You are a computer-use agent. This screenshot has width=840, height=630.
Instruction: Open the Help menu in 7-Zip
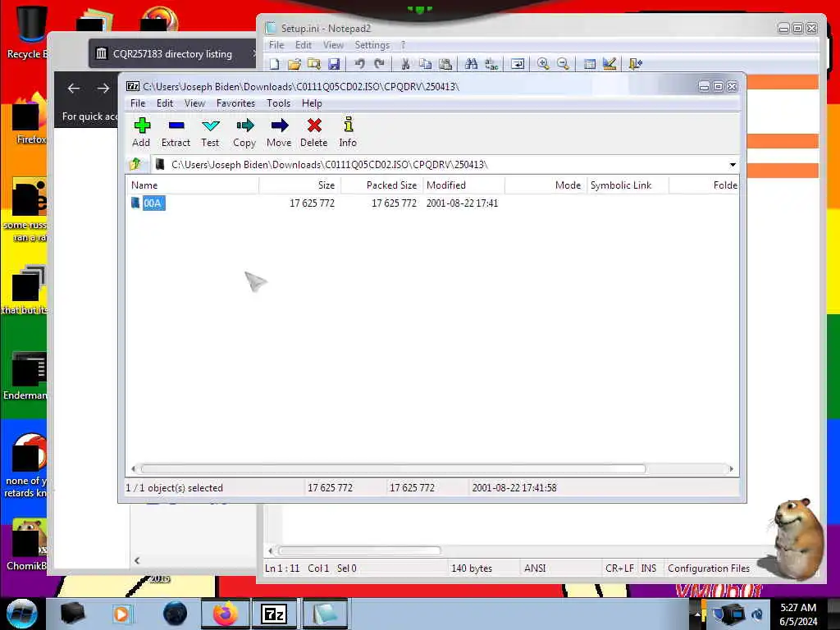(x=312, y=103)
